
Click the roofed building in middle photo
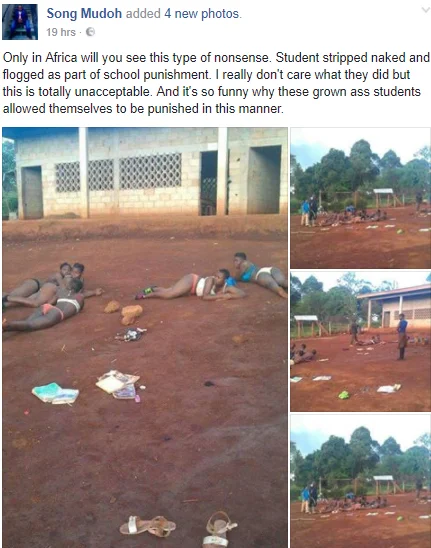pos(395,306)
